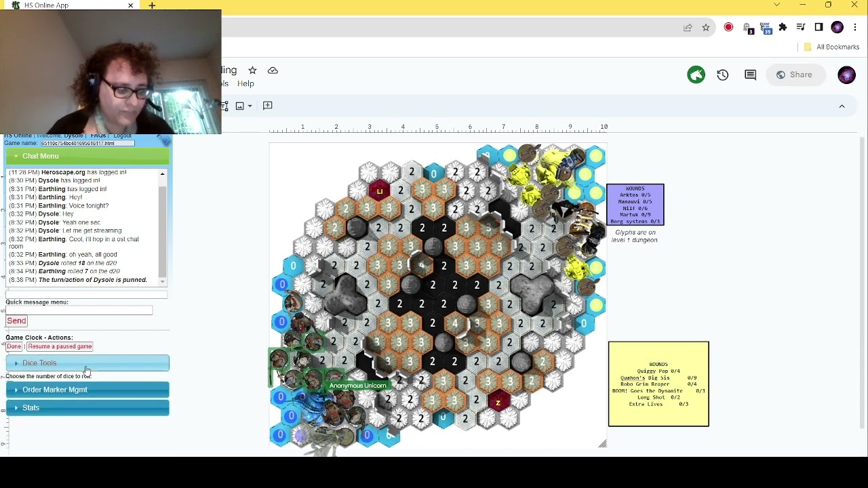The width and height of the screenshot is (868, 488).
Task: Click the Drawings page vertical scrollbar
Action: [x=863, y=281]
